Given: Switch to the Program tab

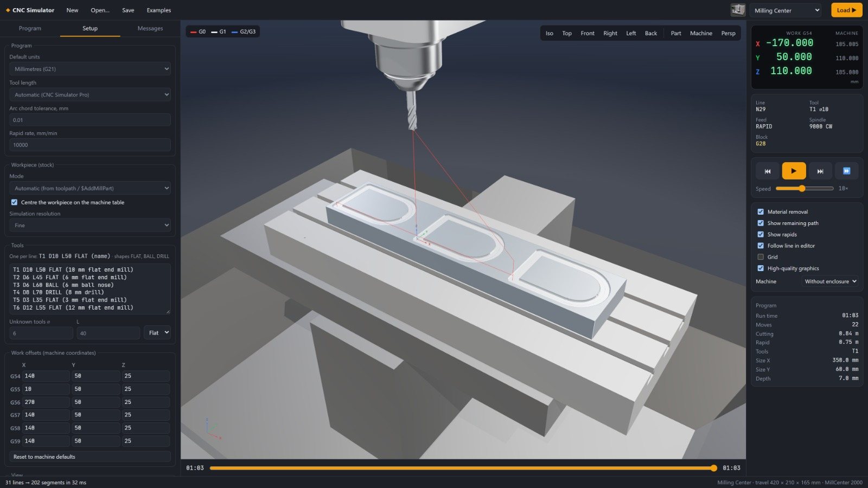Looking at the screenshot, I should click(x=30, y=28).
